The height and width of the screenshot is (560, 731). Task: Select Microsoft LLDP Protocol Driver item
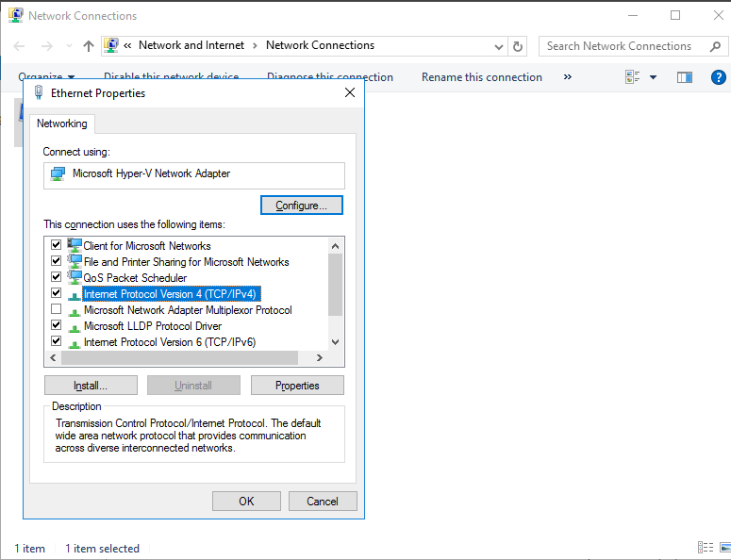(x=153, y=326)
